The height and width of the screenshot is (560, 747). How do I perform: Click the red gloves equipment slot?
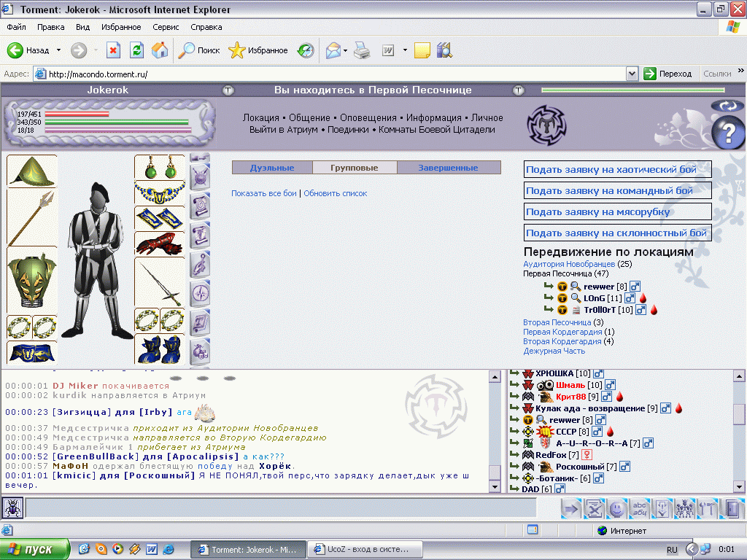click(160, 244)
